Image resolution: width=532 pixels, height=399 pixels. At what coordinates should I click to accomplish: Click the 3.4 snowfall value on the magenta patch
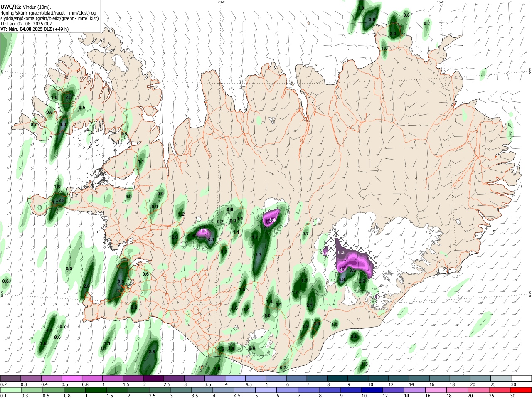point(273,220)
